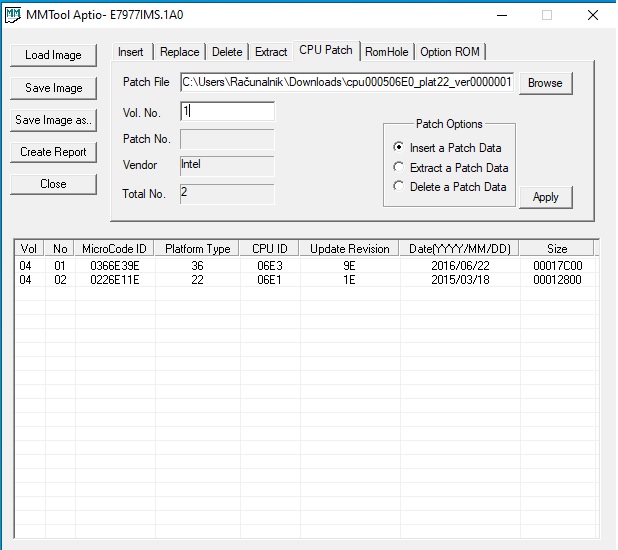Click the Platform Type column header

point(197,249)
